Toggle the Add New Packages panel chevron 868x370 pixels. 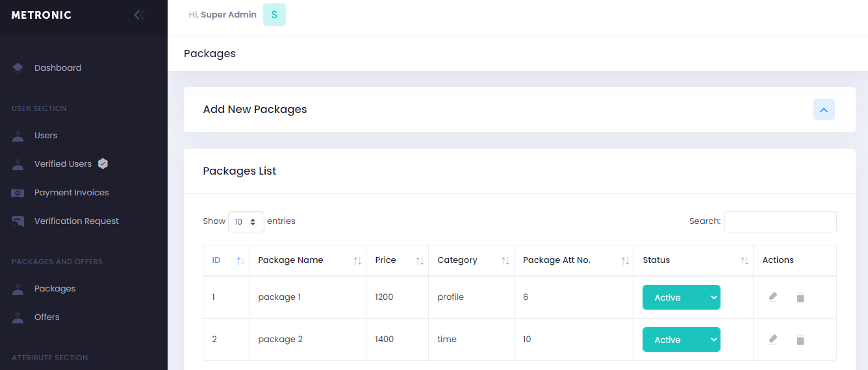[x=824, y=110]
